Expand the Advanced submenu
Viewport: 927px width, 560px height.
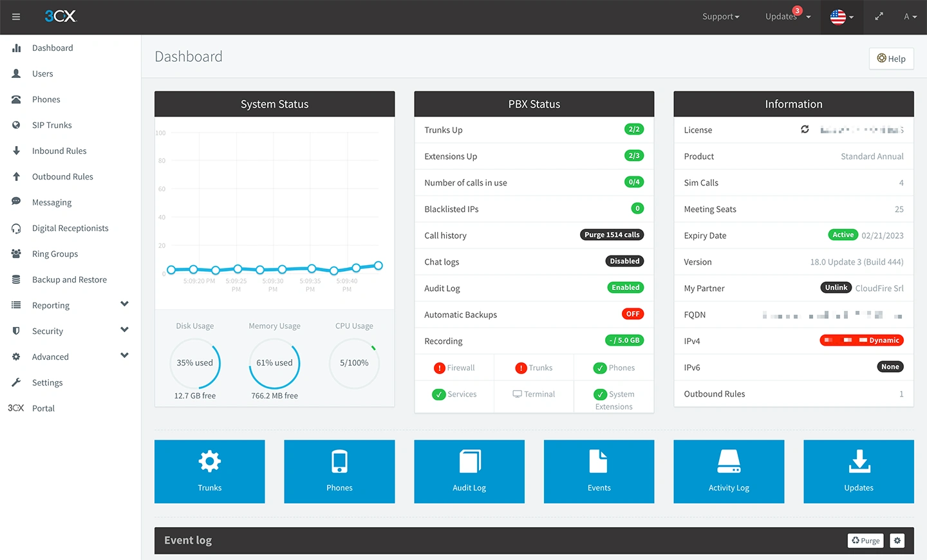124,355
